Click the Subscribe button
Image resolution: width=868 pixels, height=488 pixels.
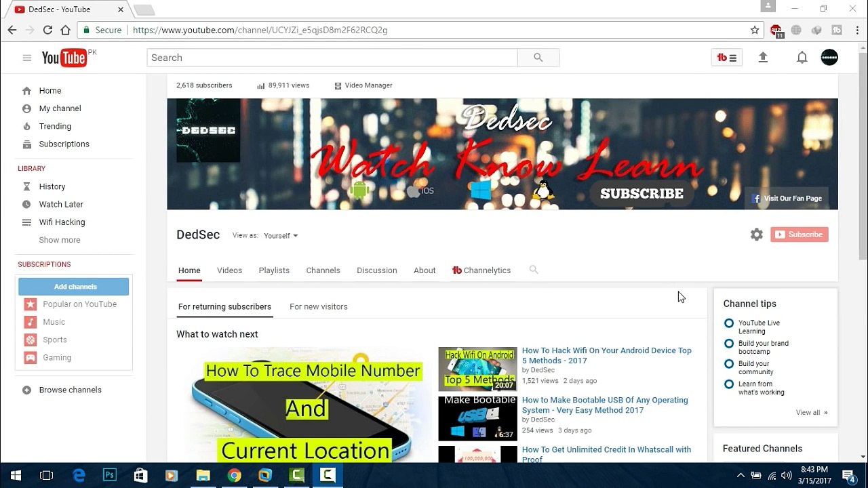(x=800, y=235)
